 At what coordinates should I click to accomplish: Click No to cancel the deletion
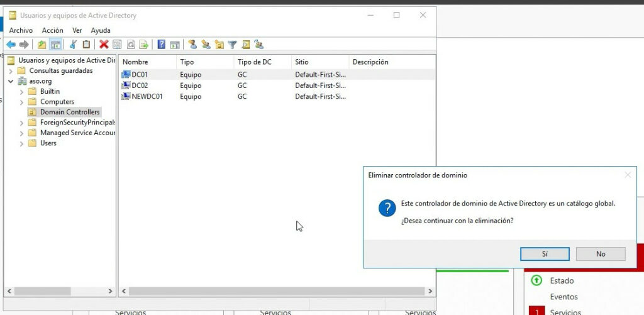coord(601,254)
